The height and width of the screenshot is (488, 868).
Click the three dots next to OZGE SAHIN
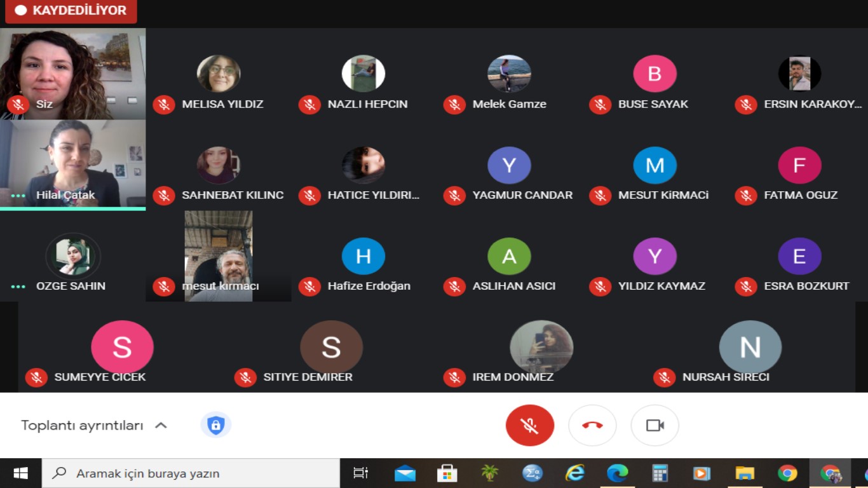coord(18,287)
